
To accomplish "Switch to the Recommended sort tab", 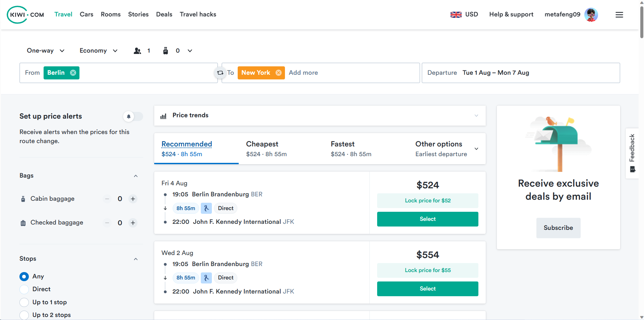I will (196, 149).
